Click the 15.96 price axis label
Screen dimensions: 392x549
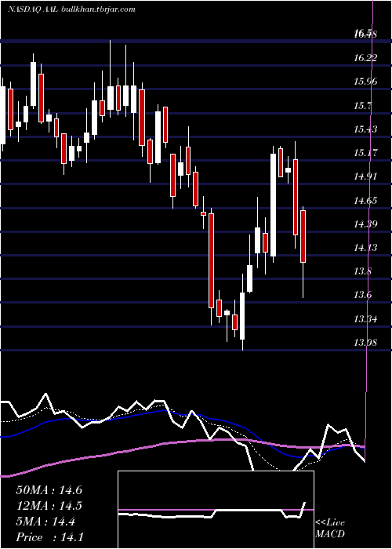pos(365,82)
